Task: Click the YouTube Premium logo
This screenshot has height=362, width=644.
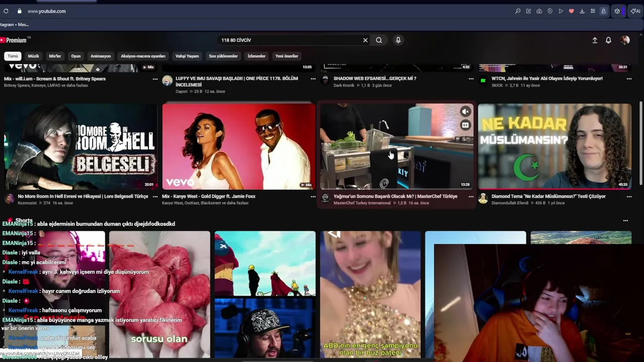Action: (14, 40)
